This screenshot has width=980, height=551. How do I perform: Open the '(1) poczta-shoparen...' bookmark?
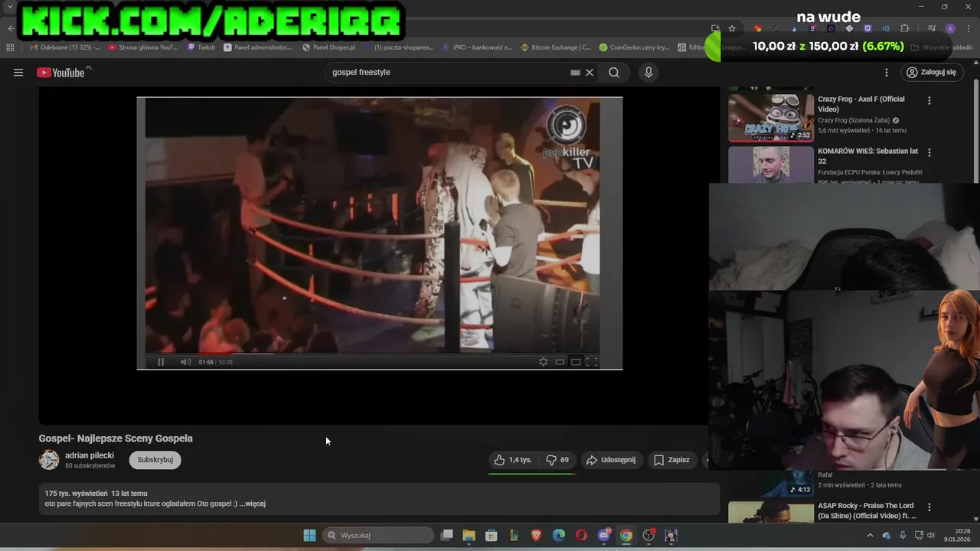coord(398,47)
